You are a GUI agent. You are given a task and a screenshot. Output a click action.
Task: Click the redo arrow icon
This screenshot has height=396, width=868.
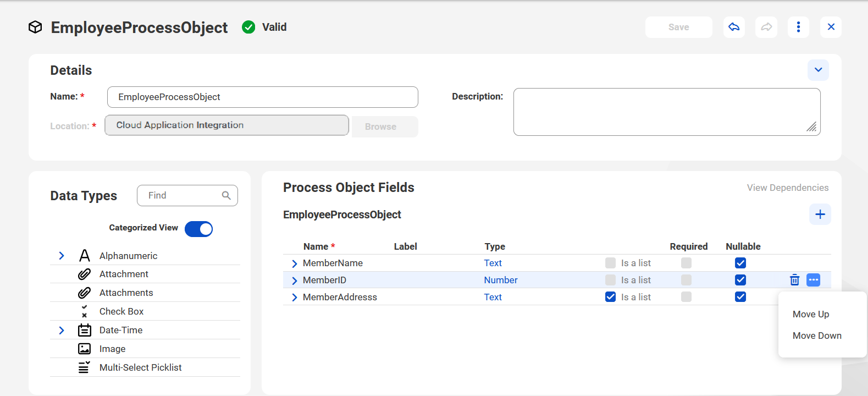pos(766,27)
